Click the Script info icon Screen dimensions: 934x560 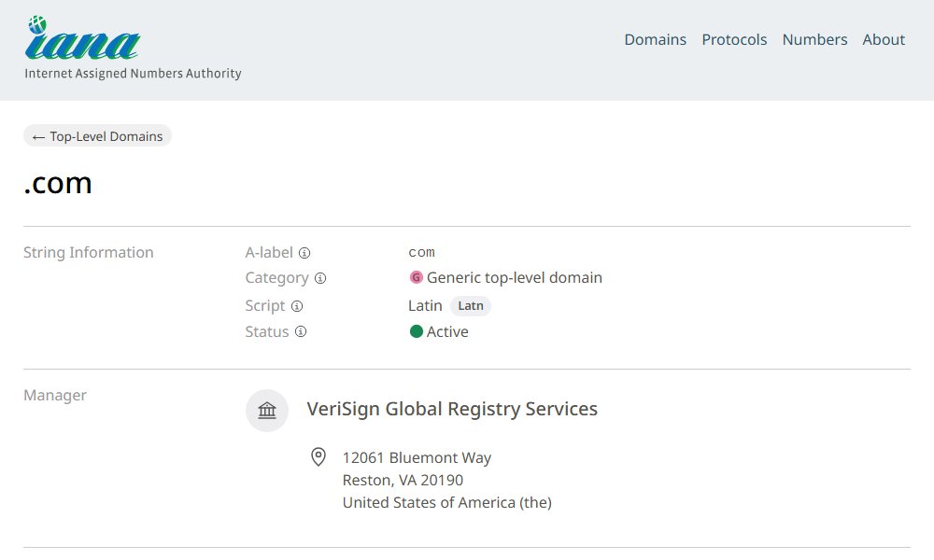point(297,306)
